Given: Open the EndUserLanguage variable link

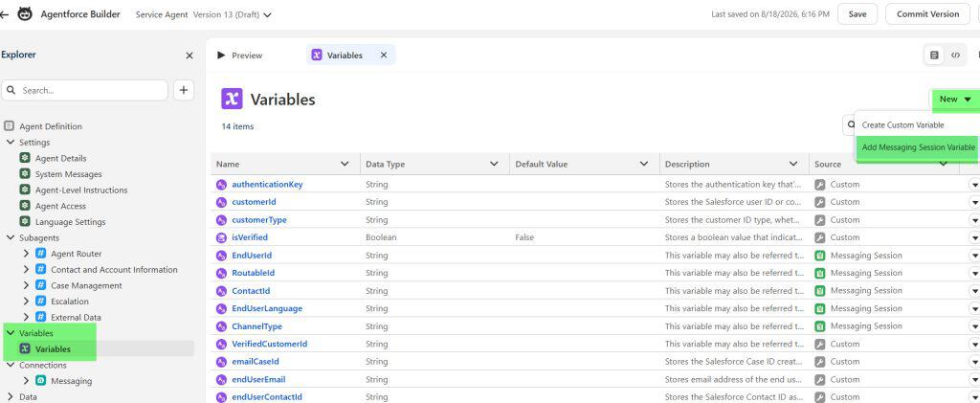Looking at the screenshot, I should point(267,308).
